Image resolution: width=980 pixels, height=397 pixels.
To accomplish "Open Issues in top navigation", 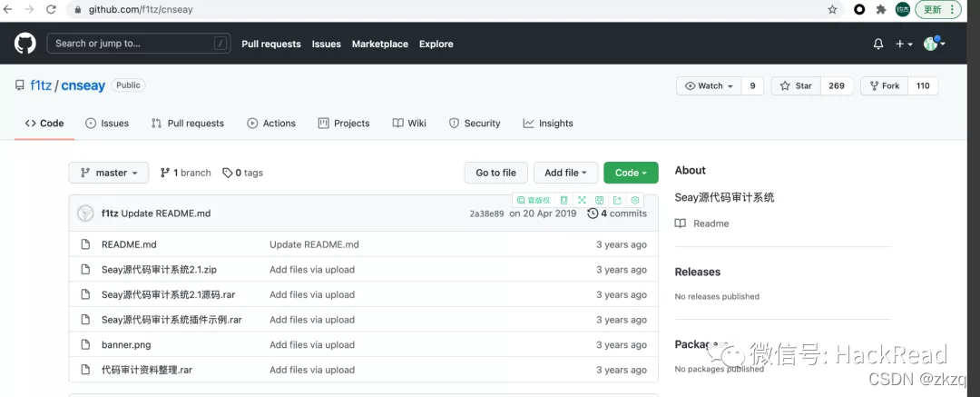I will pyautogui.click(x=327, y=44).
